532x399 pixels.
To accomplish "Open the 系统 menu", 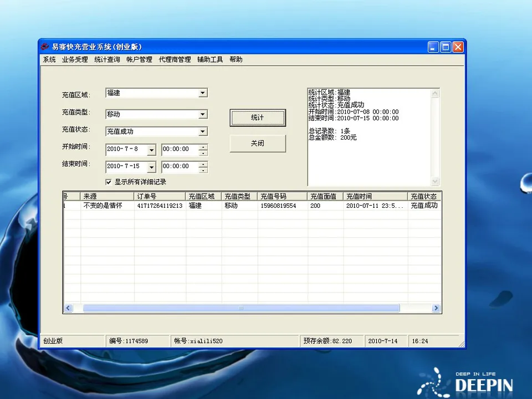I will pos(49,59).
